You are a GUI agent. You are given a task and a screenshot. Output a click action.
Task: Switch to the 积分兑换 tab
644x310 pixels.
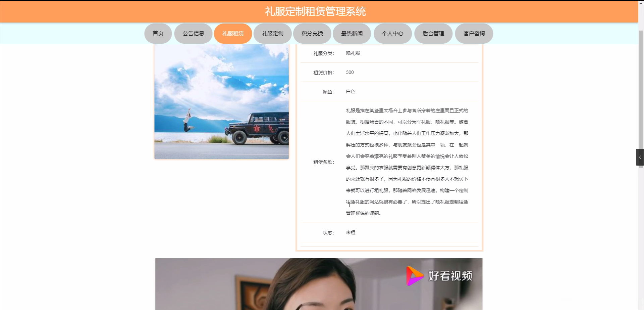click(x=312, y=34)
